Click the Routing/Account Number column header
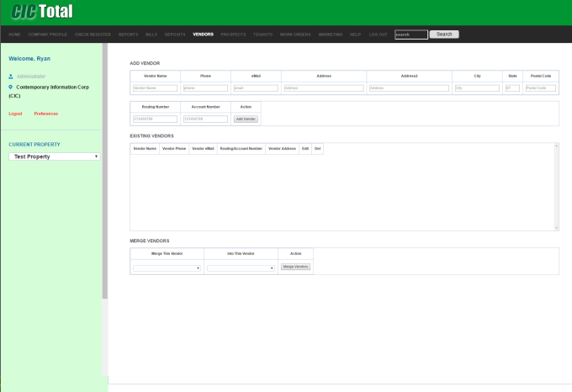This screenshot has height=392, width=572. (x=241, y=149)
